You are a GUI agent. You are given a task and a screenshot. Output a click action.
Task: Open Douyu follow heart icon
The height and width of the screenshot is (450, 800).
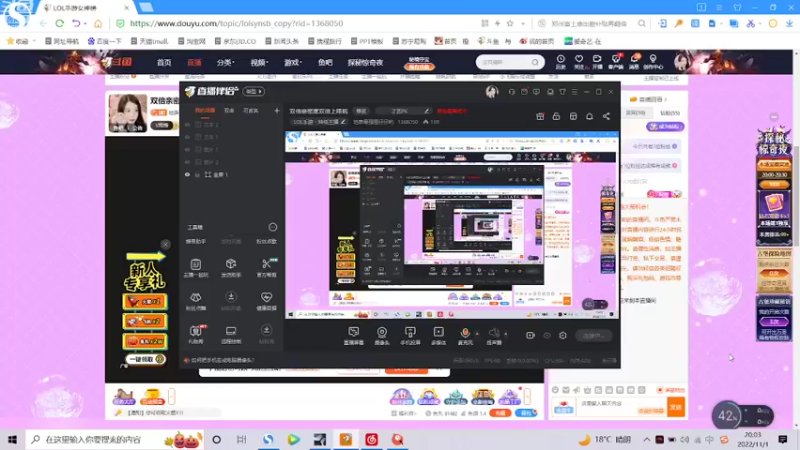point(579,62)
